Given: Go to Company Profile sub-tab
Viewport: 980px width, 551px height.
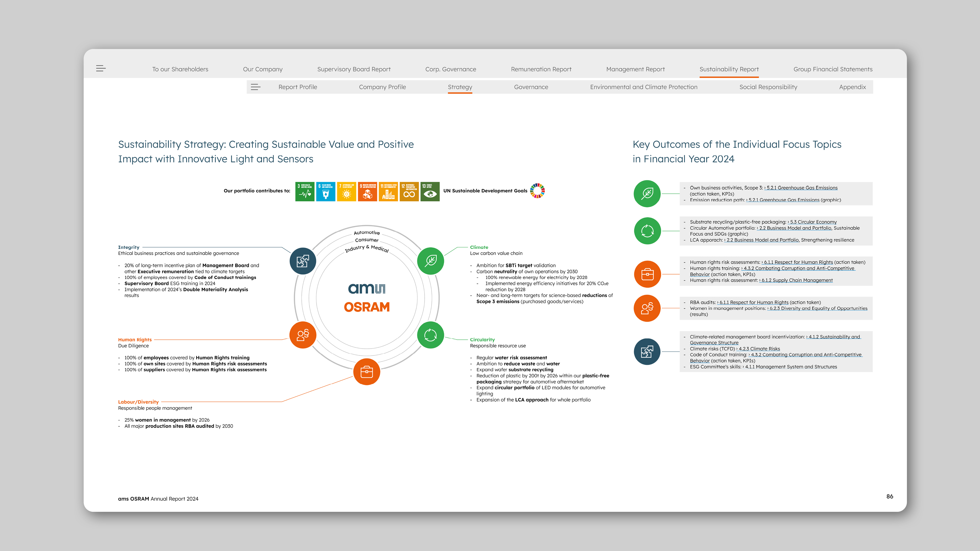Looking at the screenshot, I should tap(382, 87).
